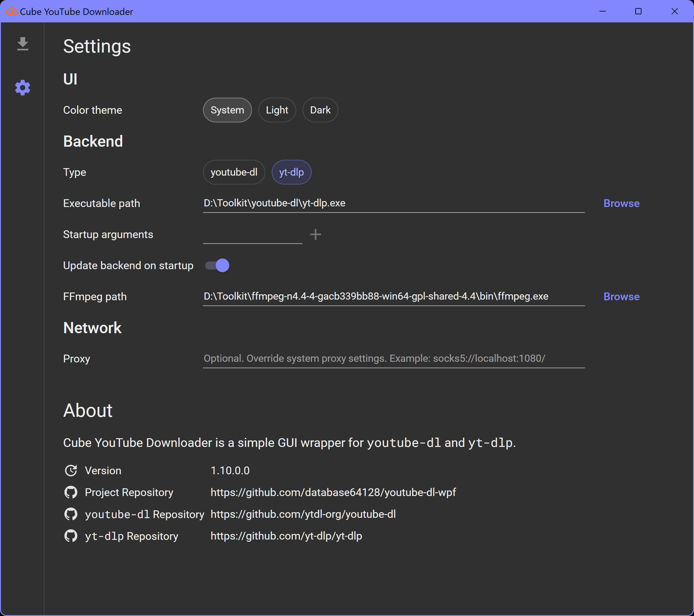Open the yt-dlp GitHub repository link

click(286, 536)
